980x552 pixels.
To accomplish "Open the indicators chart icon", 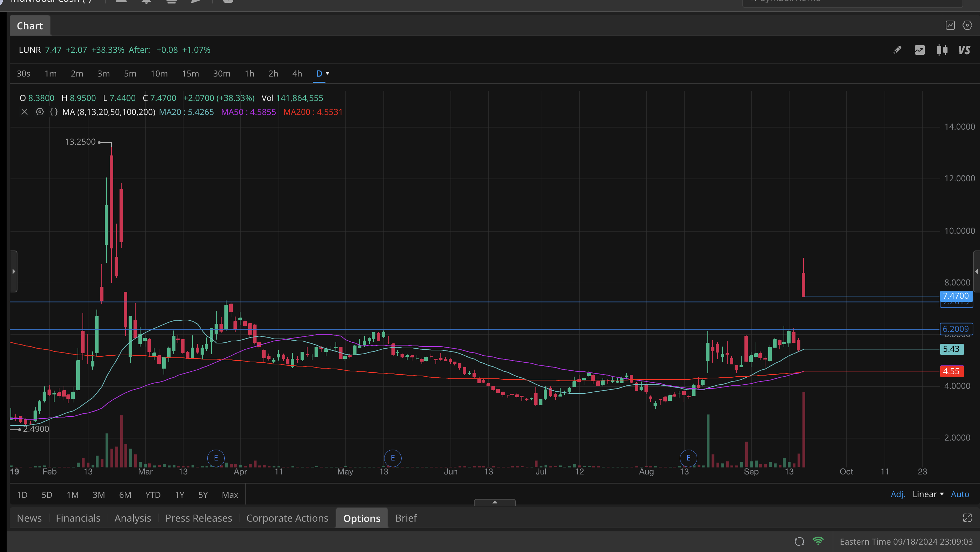I will pos(920,50).
